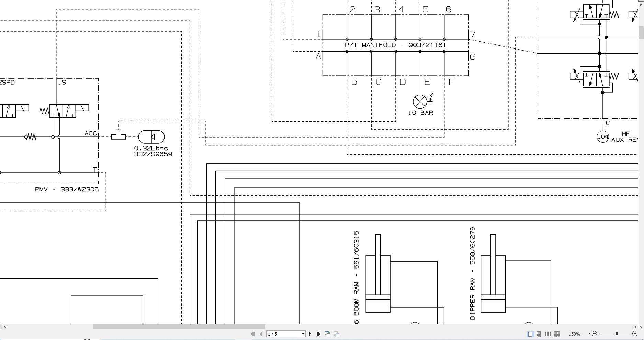Click the 0.32Ltrs accumulator label

pyautogui.click(x=151, y=148)
